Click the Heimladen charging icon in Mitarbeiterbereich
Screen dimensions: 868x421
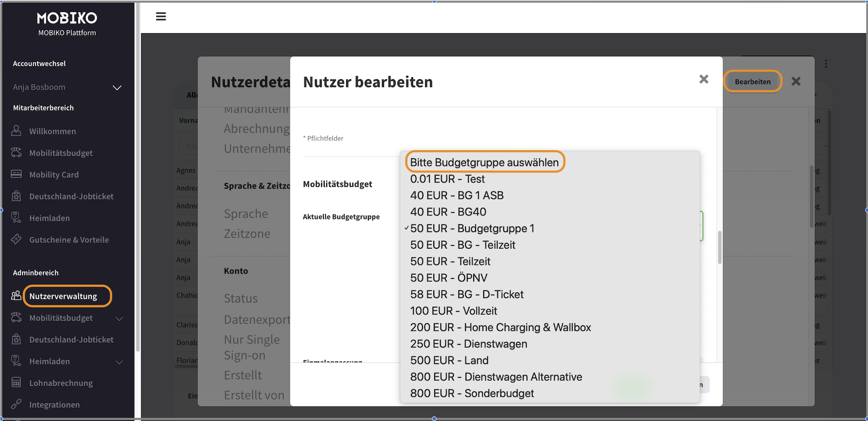16,218
